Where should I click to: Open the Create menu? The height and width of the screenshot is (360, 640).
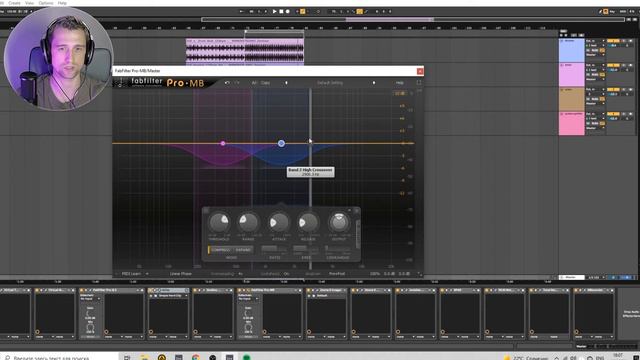point(14,3)
